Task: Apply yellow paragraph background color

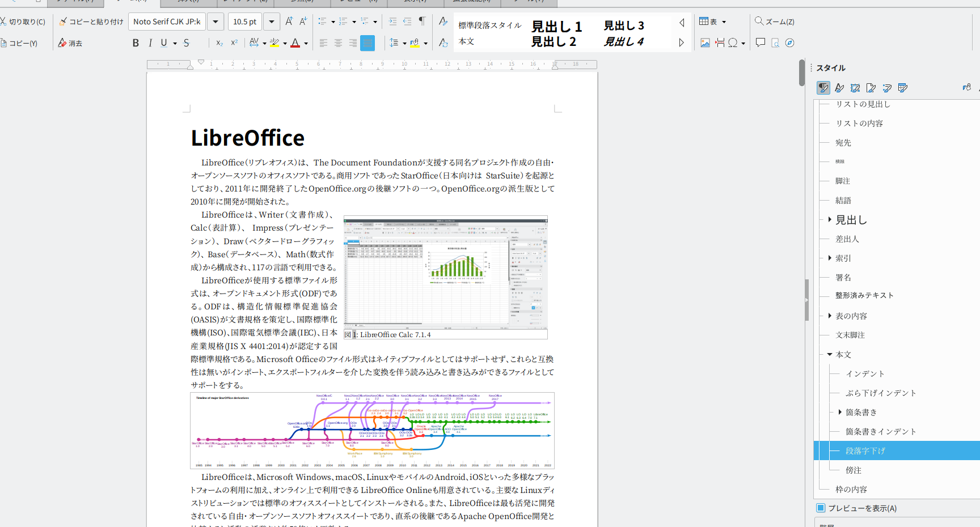Action: (415, 43)
